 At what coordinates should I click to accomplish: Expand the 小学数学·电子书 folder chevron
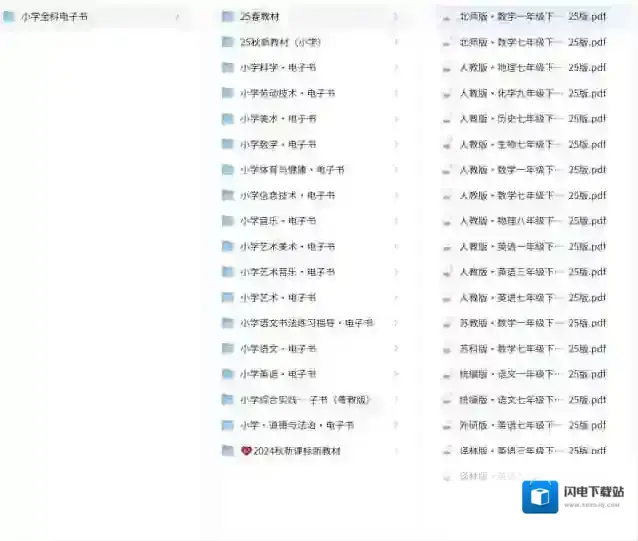pos(396,145)
